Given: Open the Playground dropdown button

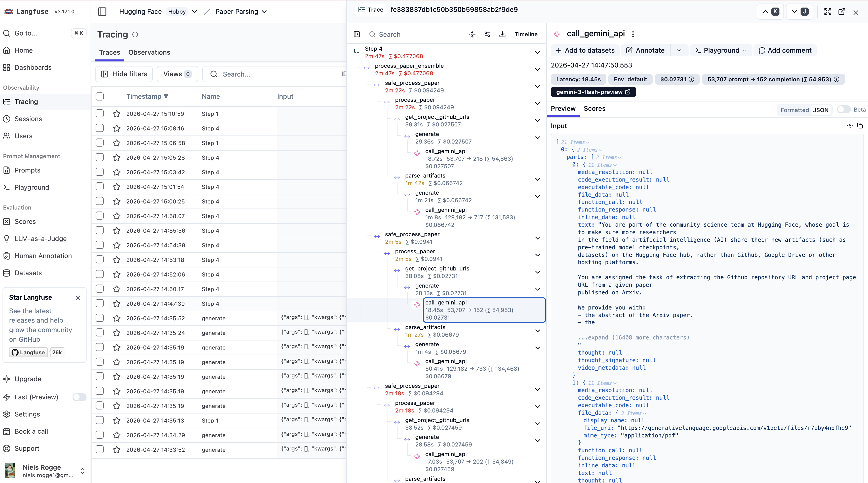Looking at the screenshot, I should (x=721, y=50).
